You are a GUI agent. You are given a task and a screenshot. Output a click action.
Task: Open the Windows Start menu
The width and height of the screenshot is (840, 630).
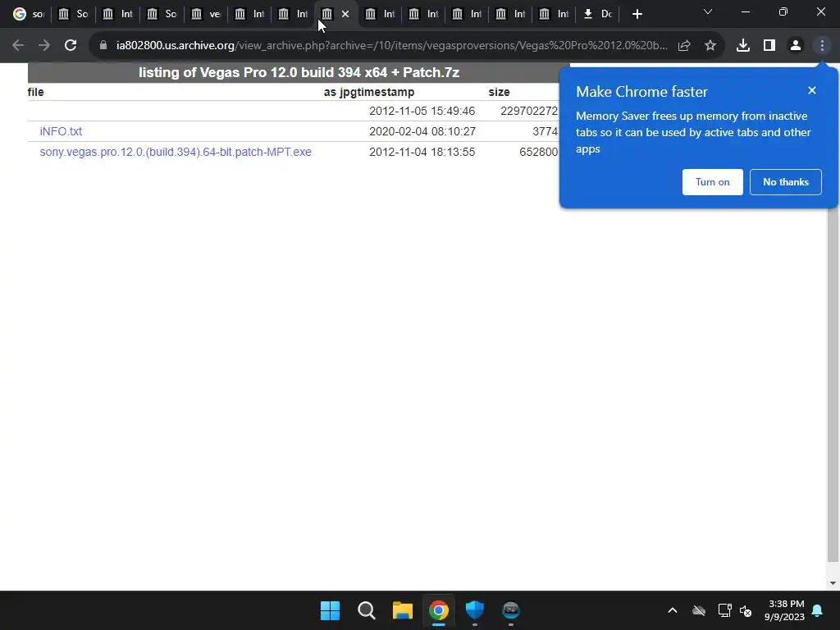click(330, 610)
